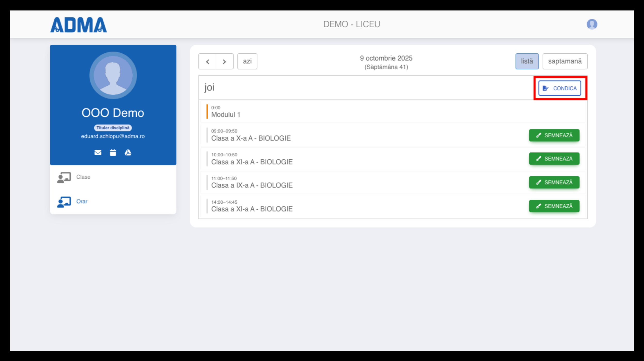644x361 pixels.
Task: Switch to saptamană view
Action: [565, 61]
